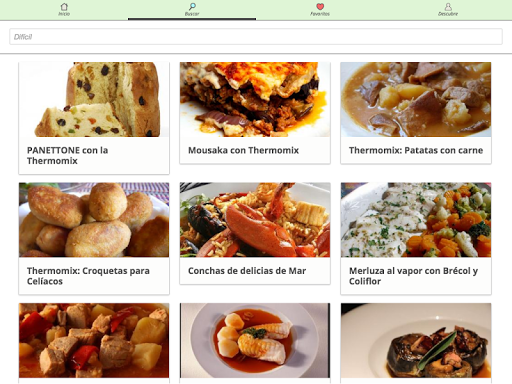Open the stuffed artichoke dish photo
This screenshot has width=512, height=384.
click(x=416, y=340)
